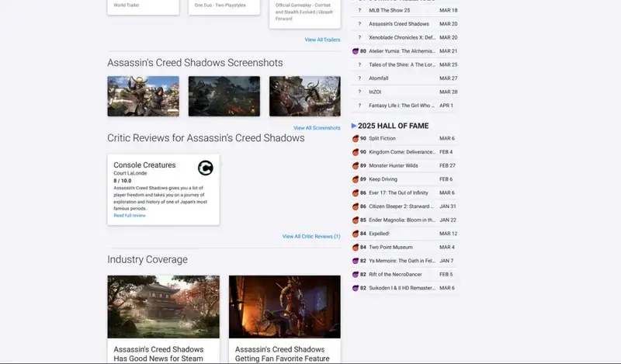
Task: Open View All Critic Reviews (1)
Action: point(311,236)
